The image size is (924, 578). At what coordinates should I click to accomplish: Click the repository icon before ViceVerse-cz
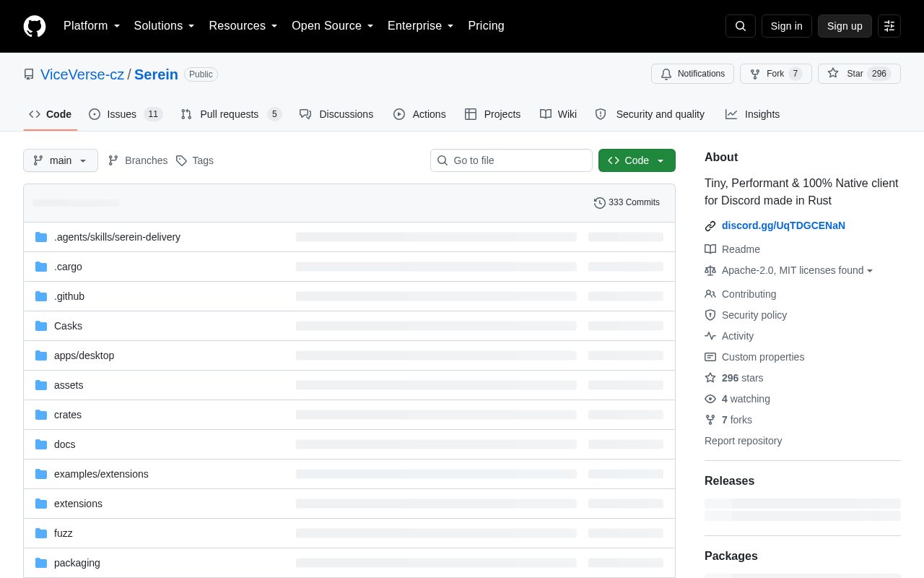[29, 74]
